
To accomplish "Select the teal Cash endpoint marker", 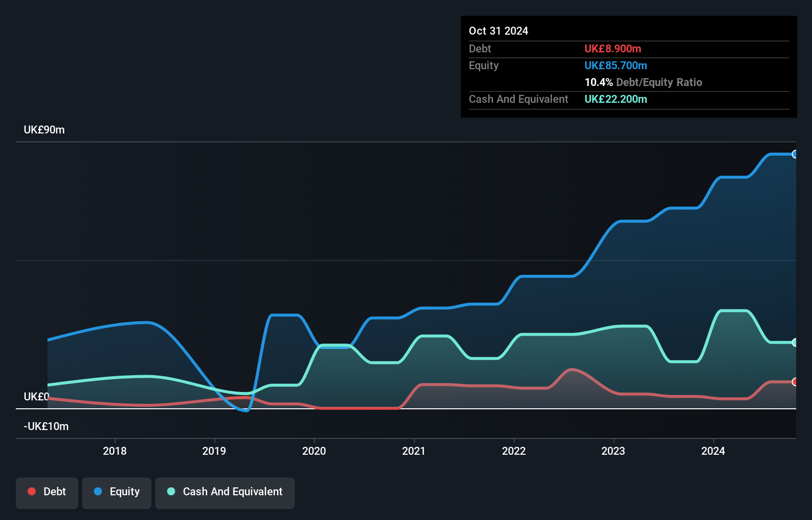I will (x=795, y=342).
